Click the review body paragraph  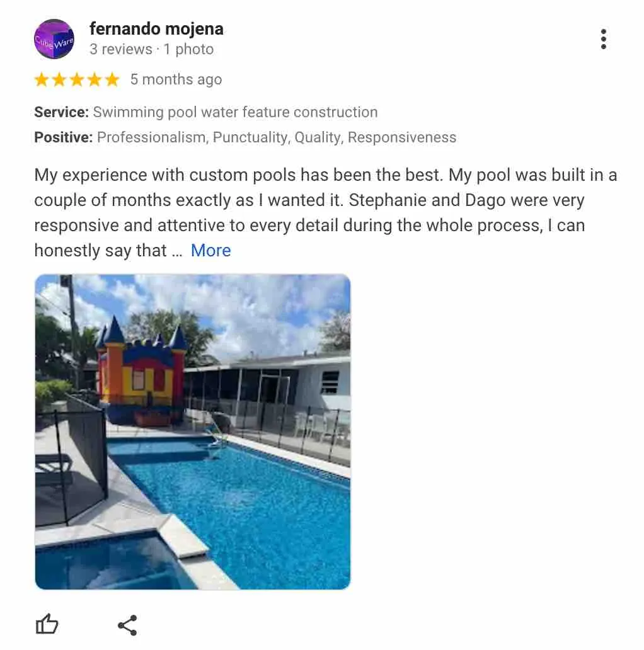326,213
